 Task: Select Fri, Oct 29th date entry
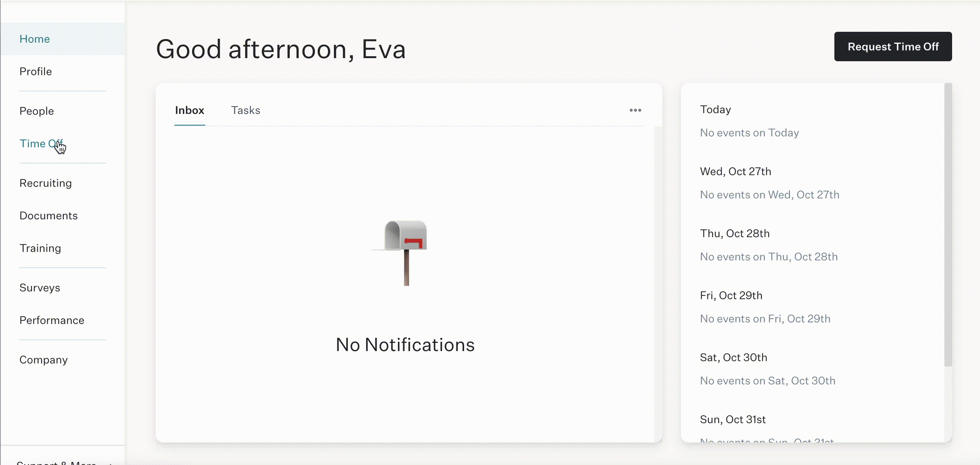[x=731, y=296]
